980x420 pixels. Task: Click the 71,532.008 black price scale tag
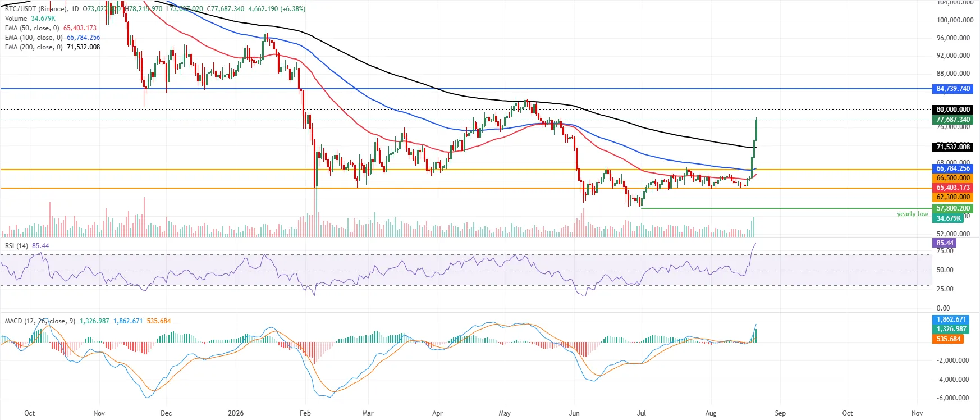click(x=953, y=147)
